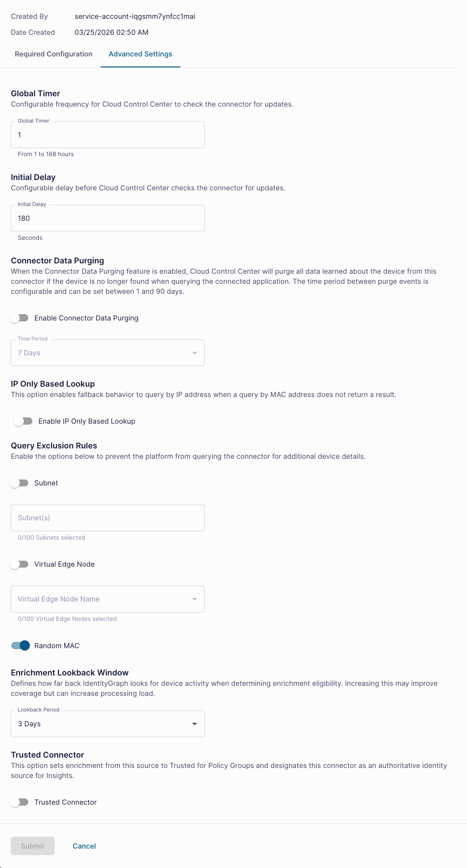
Task: Enable the Trusted Connector toggle
Action: point(19,802)
